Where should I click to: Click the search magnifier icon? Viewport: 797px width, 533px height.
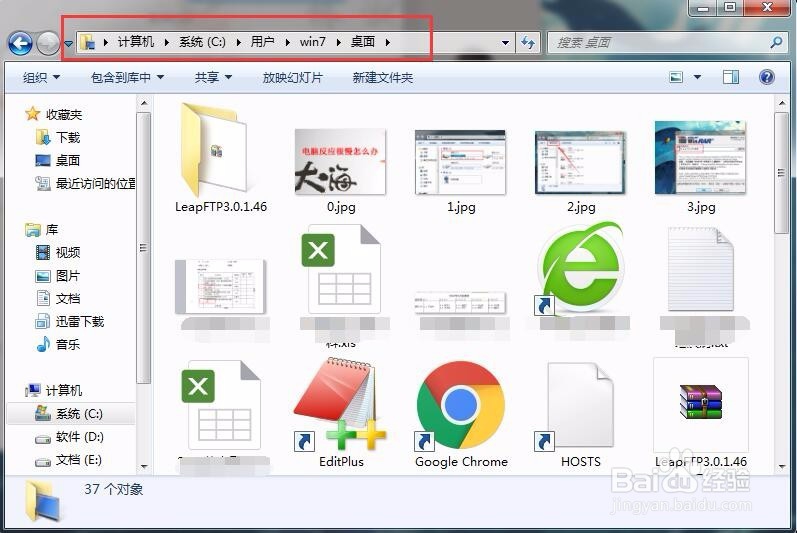[776, 42]
